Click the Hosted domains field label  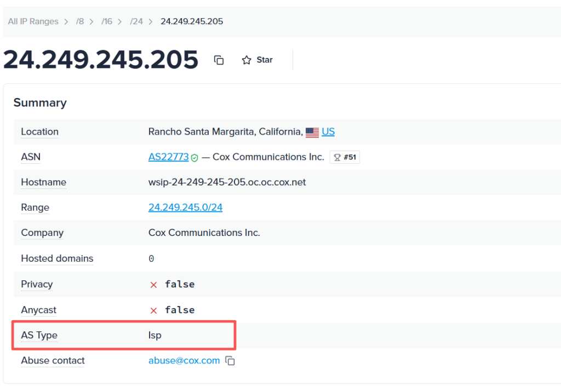tap(57, 258)
